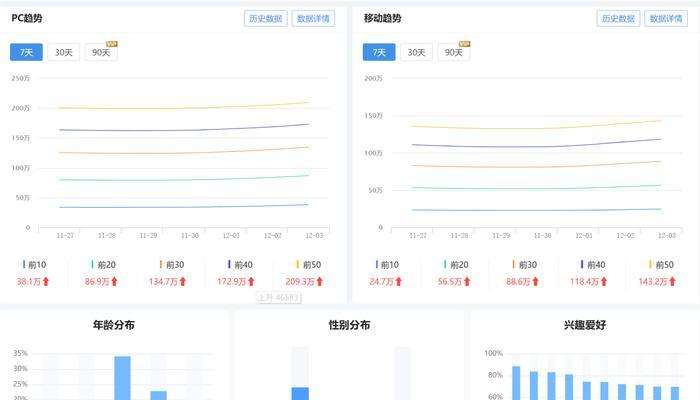This screenshot has height=400, width=700.
Task: Click the 209.3万 value under 前50
Action: click(300, 282)
